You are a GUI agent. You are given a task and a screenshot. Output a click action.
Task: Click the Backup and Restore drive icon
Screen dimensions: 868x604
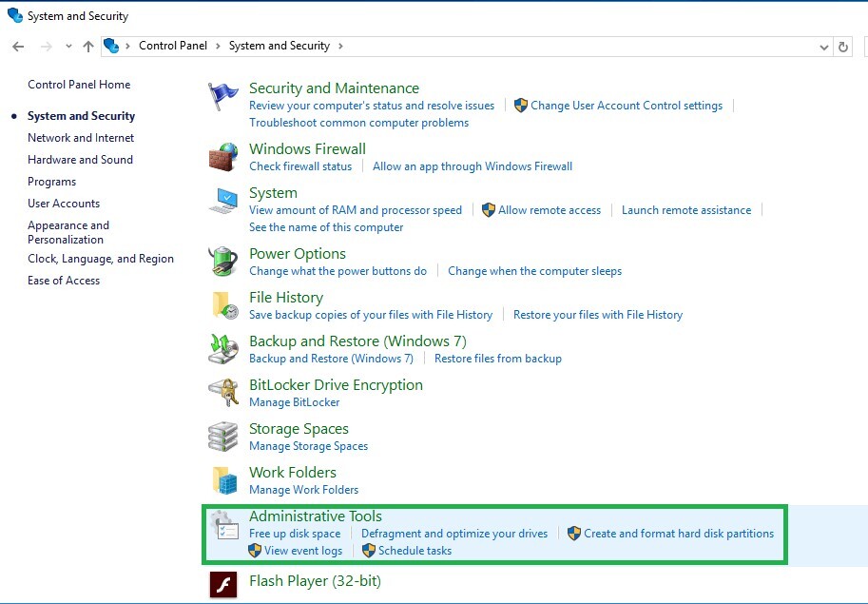coord(222,348)
